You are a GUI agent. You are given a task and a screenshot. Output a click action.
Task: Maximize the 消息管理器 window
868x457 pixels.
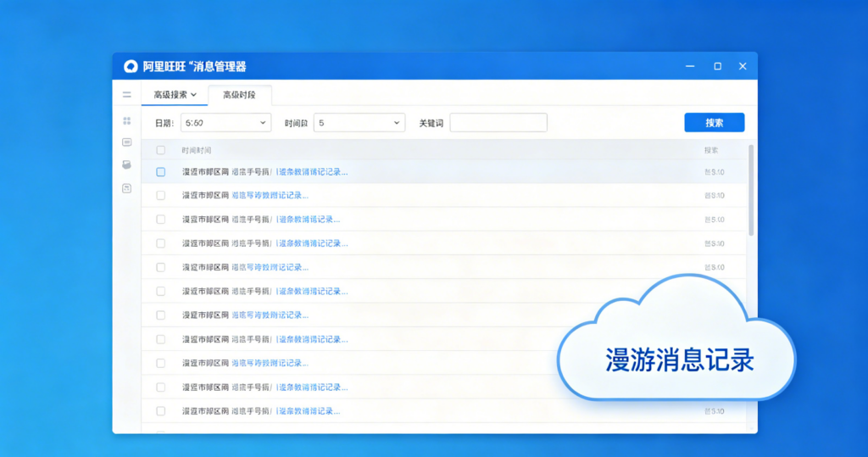coord(717,66)
